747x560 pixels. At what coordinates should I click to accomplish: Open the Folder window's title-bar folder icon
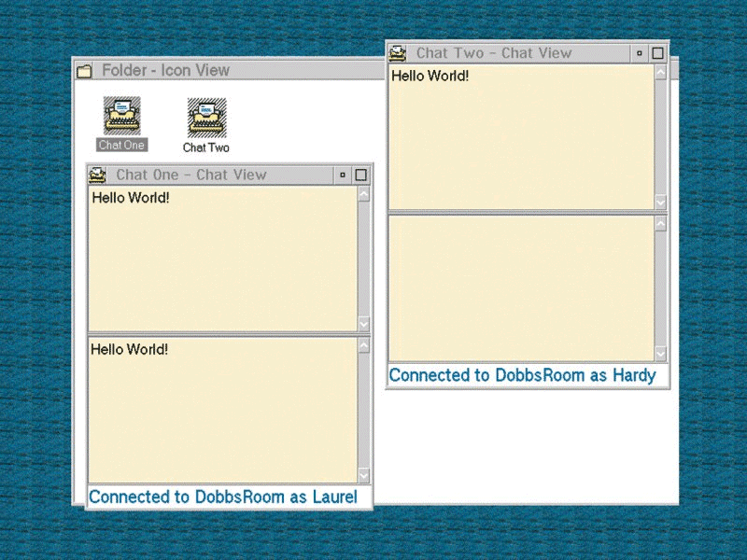(84, 71)
